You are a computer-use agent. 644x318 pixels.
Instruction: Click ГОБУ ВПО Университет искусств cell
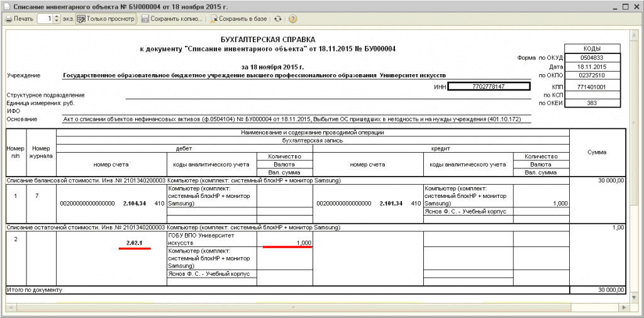(211, 240)
